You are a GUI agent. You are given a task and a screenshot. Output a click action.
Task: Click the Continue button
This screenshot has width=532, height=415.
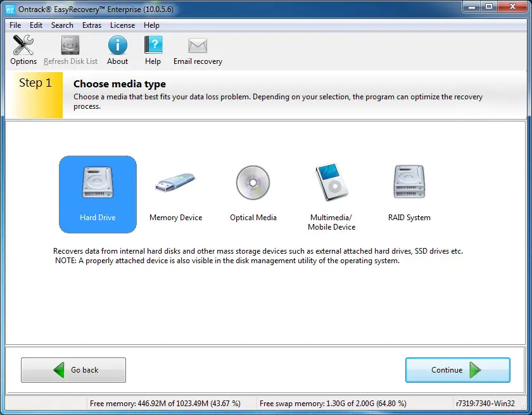[x=458, y=370]
